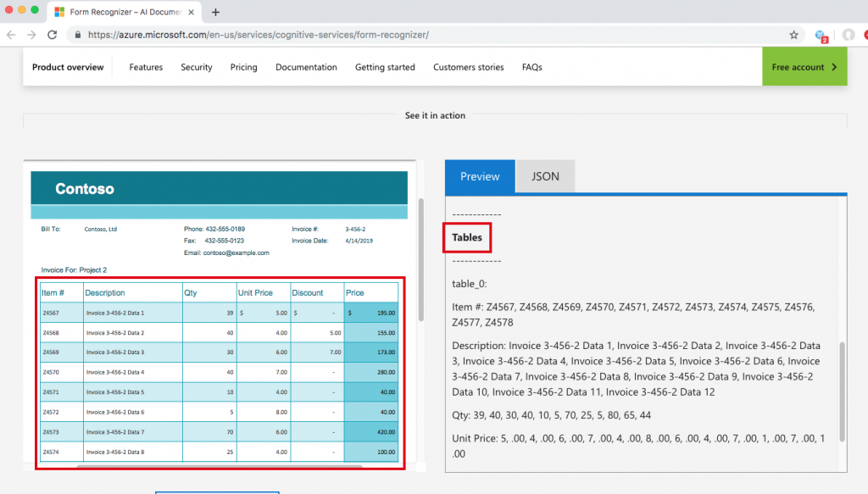Click the macOS yellow minimize window button

21,10
